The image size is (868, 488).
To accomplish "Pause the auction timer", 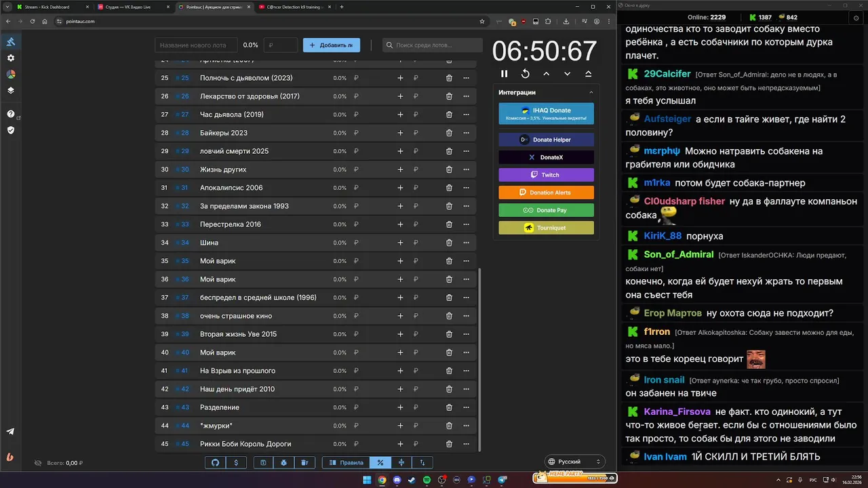I will (504, 74).
